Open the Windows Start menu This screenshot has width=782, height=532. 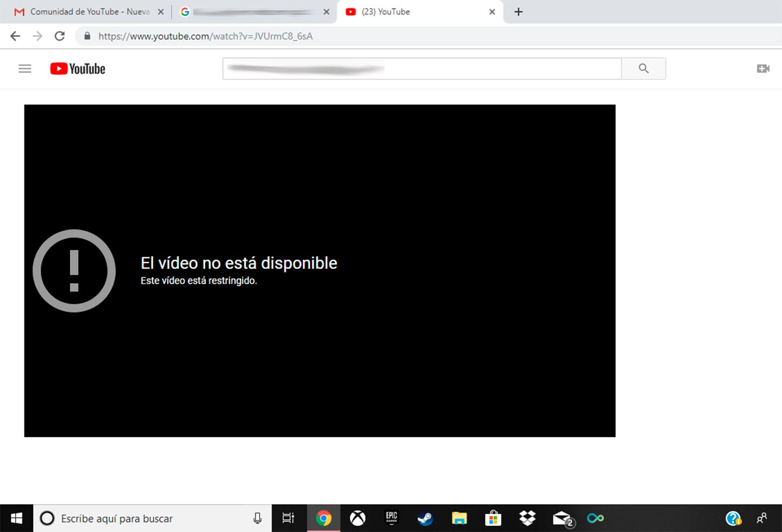click(16, 518)
